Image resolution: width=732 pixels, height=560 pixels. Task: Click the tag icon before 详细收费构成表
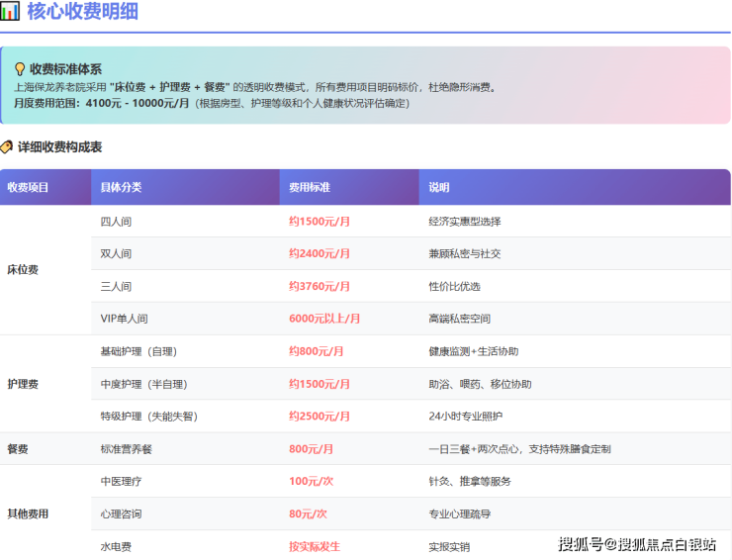point(8,147)
